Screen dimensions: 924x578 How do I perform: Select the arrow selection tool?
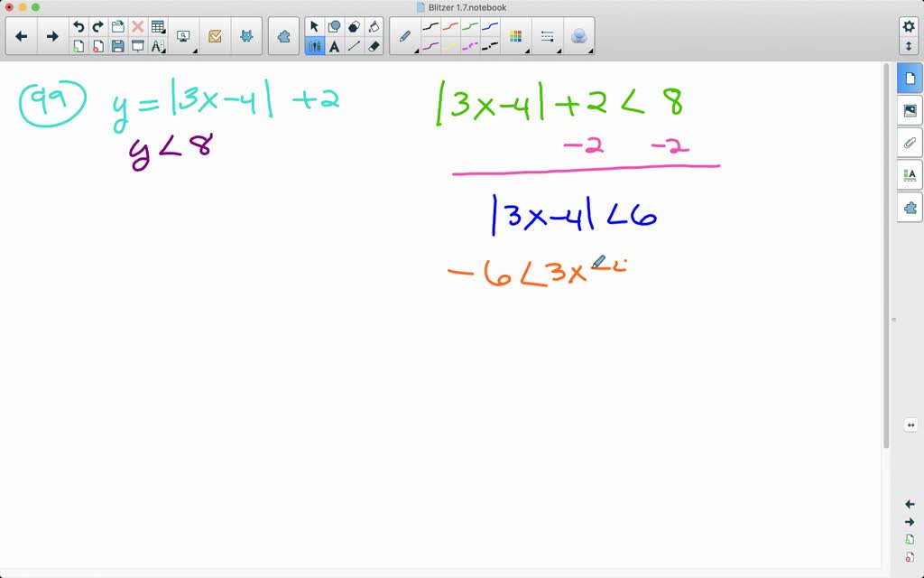pyautogui.click(x=315, y=25)
